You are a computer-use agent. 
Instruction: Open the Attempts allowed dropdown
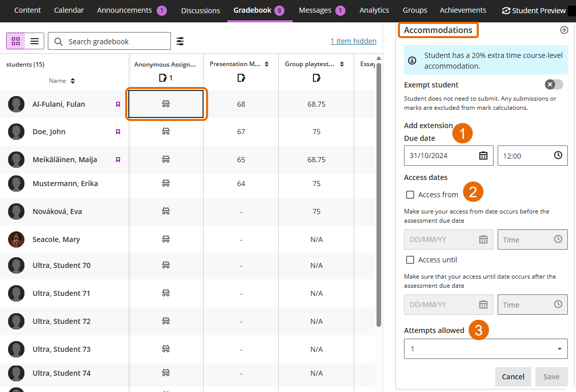[x=485, y=349]
